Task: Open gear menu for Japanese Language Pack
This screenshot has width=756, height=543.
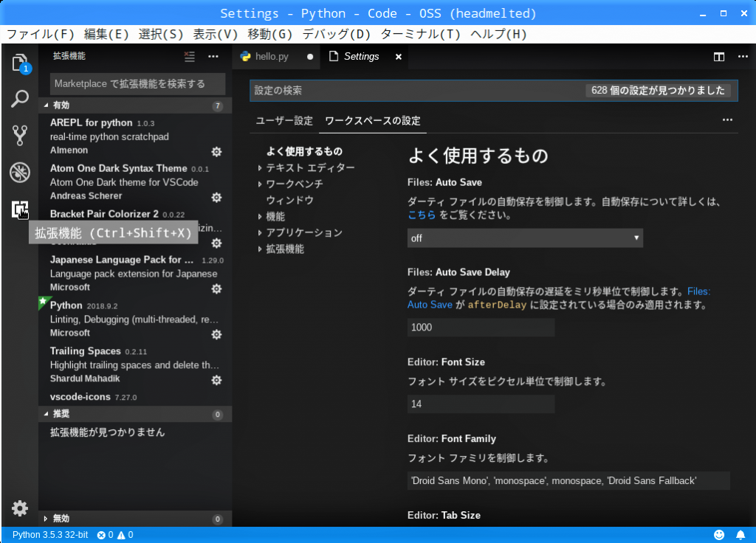Action: [216, 288]
